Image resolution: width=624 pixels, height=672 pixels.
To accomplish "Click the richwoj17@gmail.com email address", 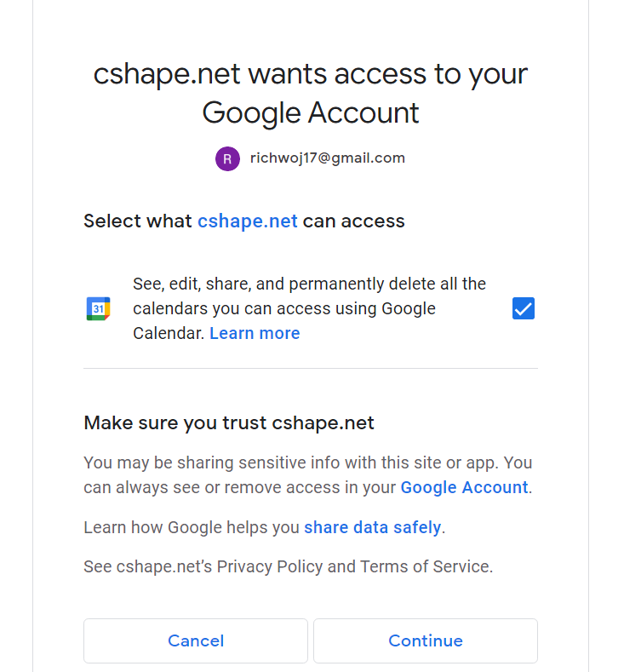I will pos(328,158).
